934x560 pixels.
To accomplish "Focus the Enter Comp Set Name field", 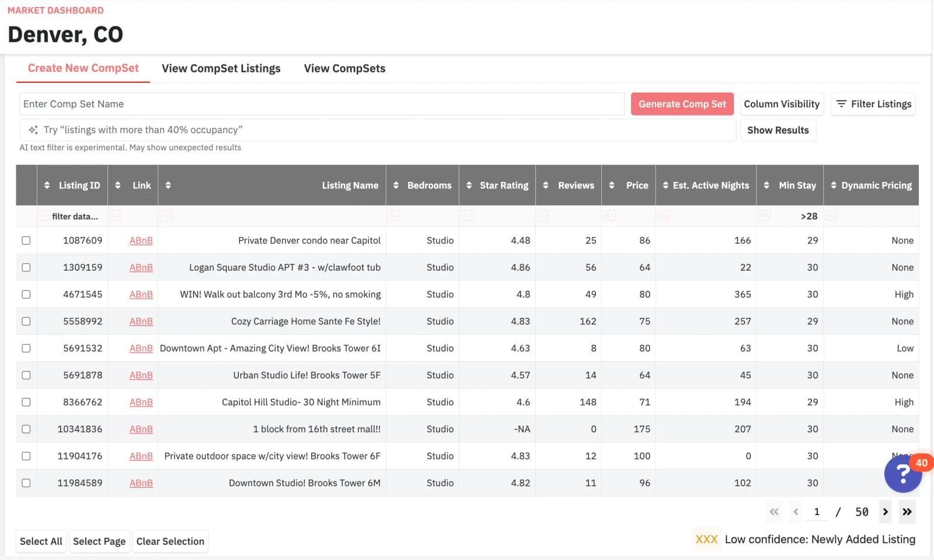I will click(322, 104).
